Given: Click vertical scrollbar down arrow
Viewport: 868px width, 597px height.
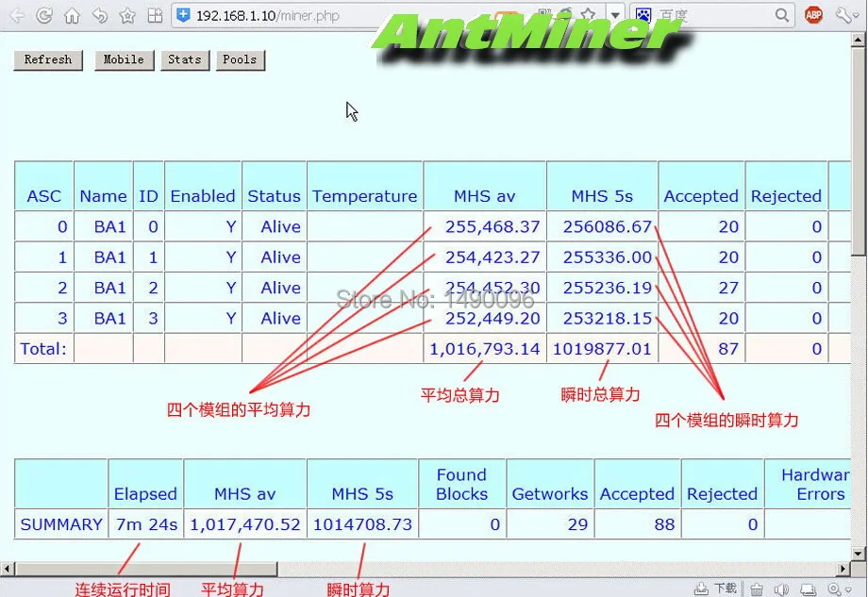Looking at the screenshot, I should click(x=858, y=554).
